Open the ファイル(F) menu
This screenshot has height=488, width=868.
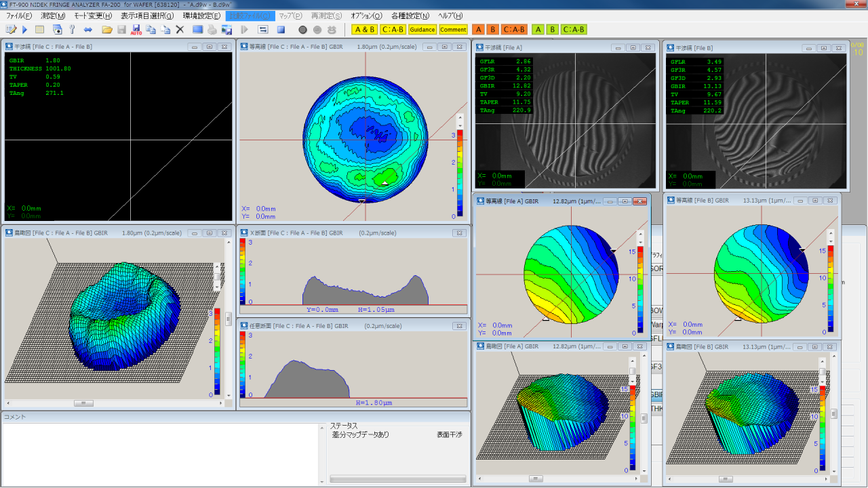pyautogui.click(x=19, y=16)
